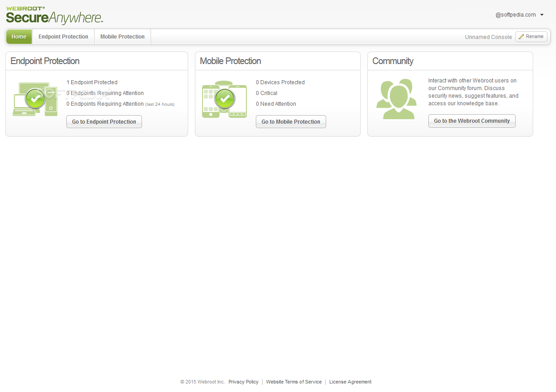Viewport: 556px width, 392px height.
Task: Click Go to the Webroot Community button
Action: 472,121
